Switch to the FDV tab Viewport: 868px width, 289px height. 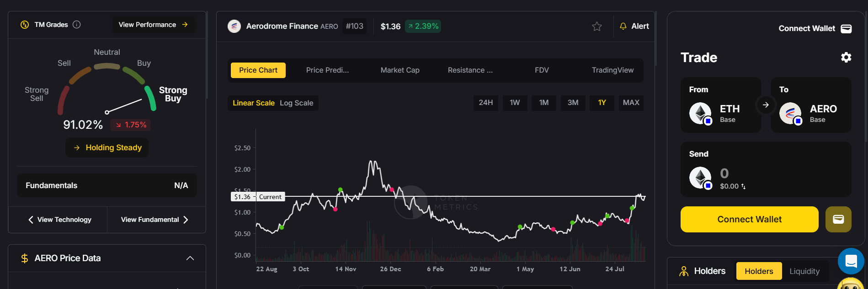tap(542, 70)
